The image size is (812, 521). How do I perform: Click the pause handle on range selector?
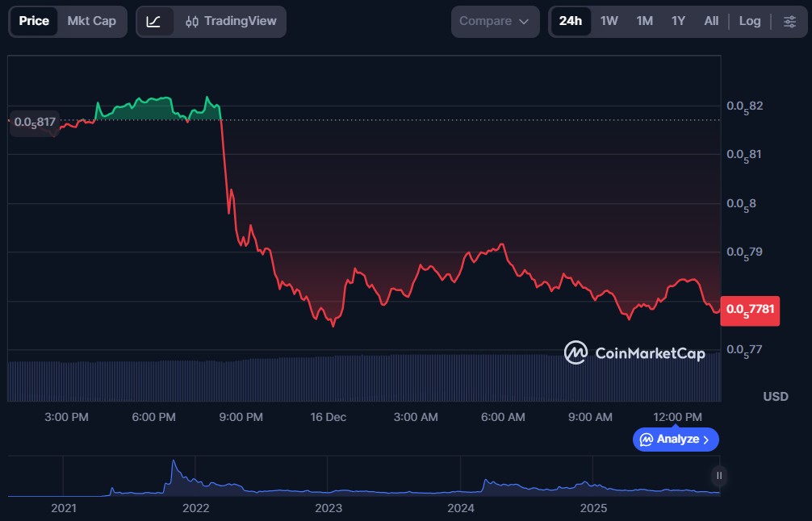pyautogui.click(x=718, y=476)
